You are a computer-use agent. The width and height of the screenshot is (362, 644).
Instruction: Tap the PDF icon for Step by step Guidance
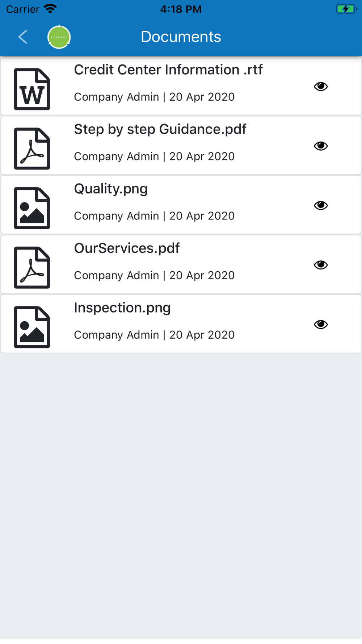coord(32,149)
